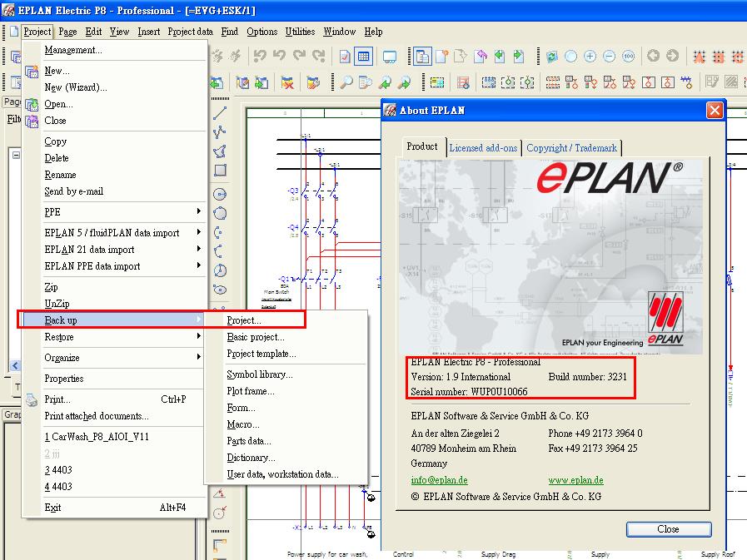
Task: Close About EPLAN with the red X
Action: (x=715, y=111)
